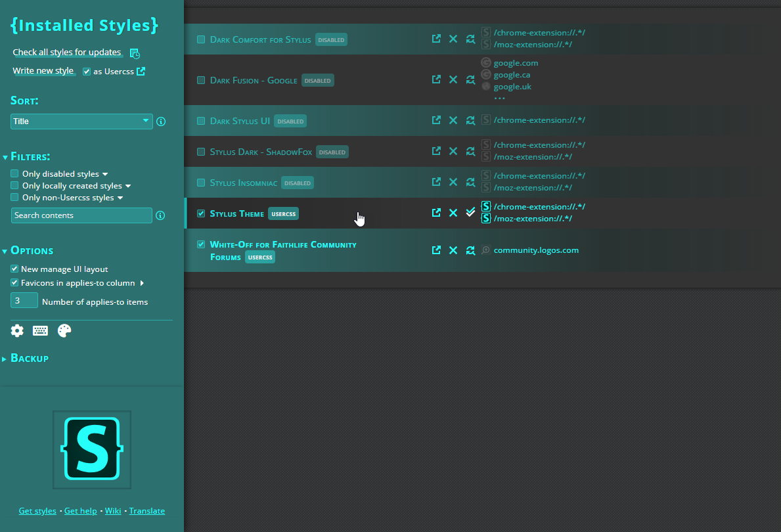The width and height of the screenshot is (781, 532).
Task: Click the 'Search contents' input field
Action: click(x=81, y=215)
